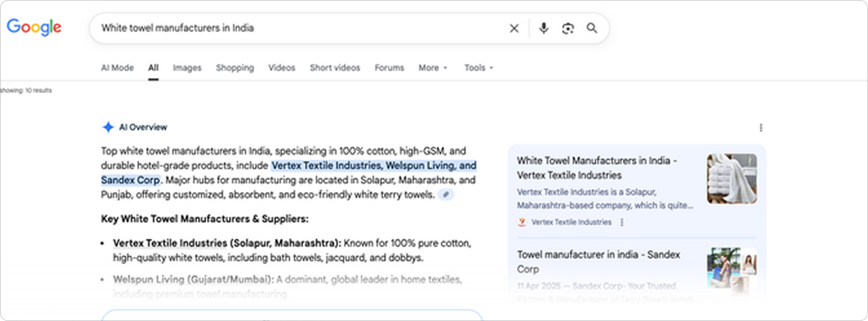
Task: Open the Shopping tab
Action: click(x=235, y=68)
